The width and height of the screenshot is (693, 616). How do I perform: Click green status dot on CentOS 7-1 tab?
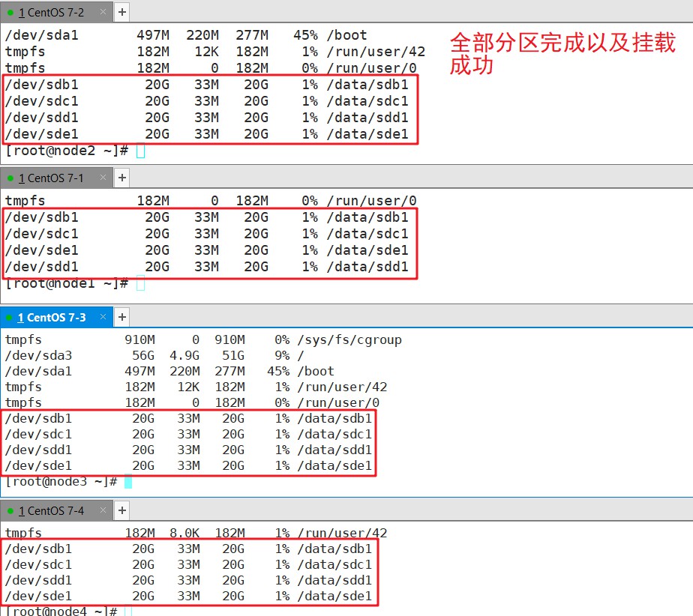(x=10, y=178)
